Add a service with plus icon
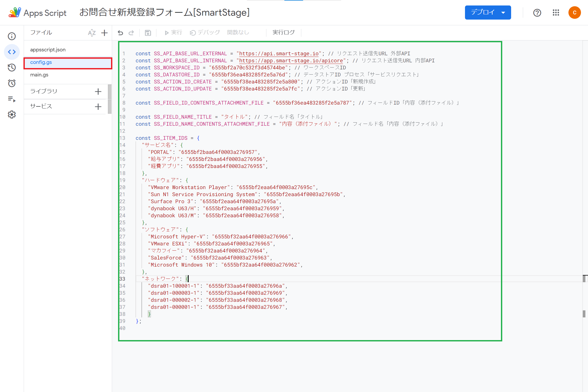 [98, 107]
